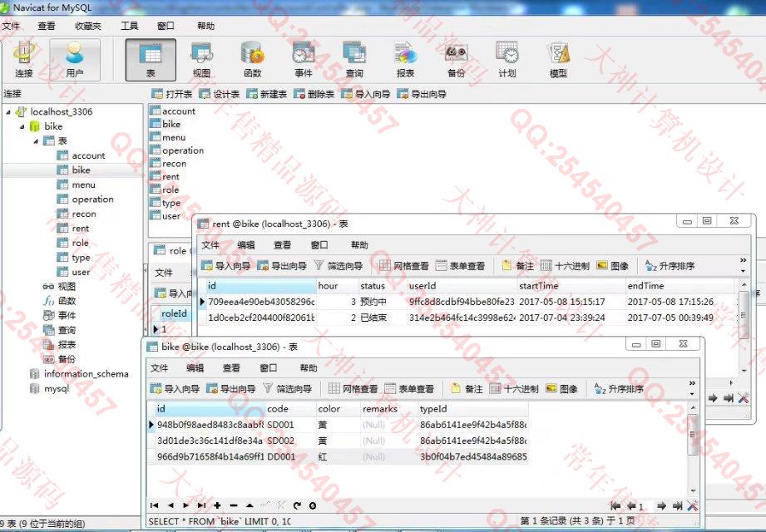
Task: Delete record with minus button in bike window
Action: coord(234,505)
